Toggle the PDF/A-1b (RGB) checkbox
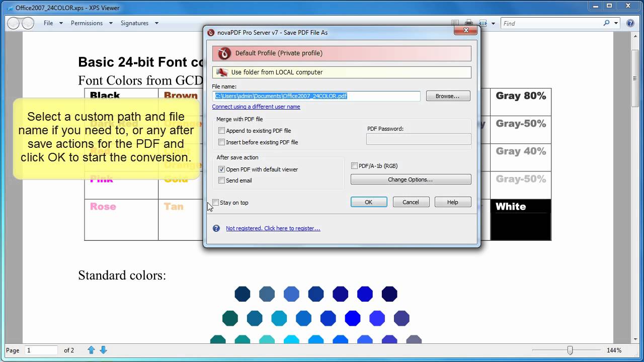The width and height of the screenshot is (644, 362). click(354, 166)
